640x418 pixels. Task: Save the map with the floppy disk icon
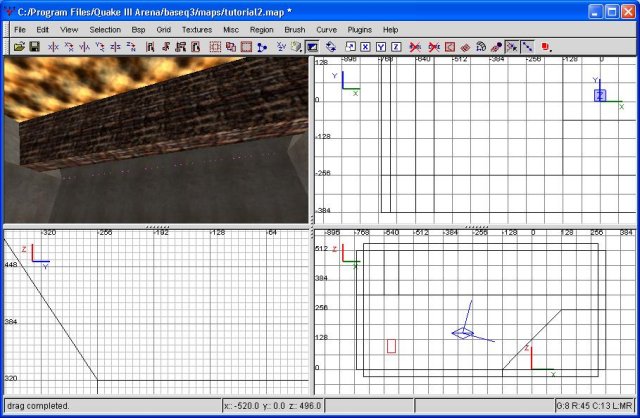(x=34, y=47)
